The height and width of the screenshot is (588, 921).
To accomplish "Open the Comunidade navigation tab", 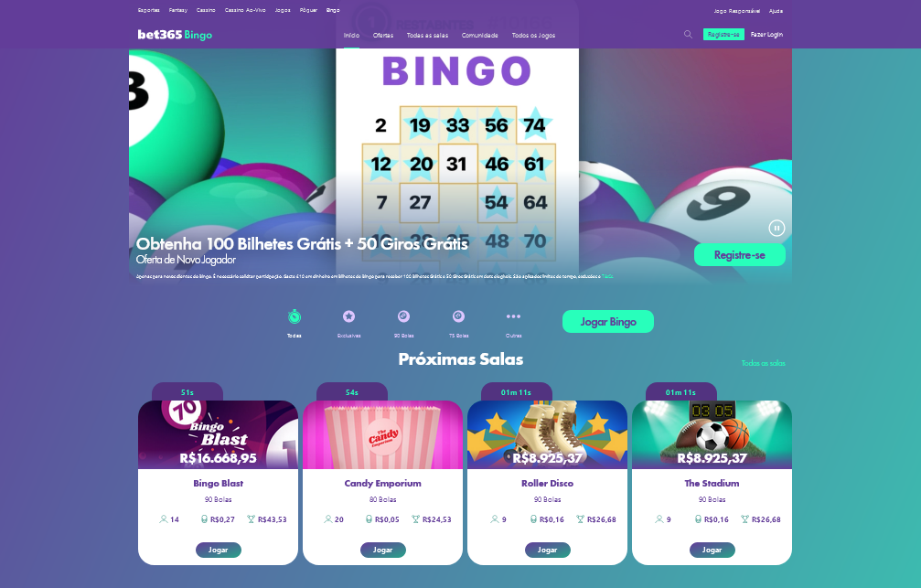I will click(479, 36).
